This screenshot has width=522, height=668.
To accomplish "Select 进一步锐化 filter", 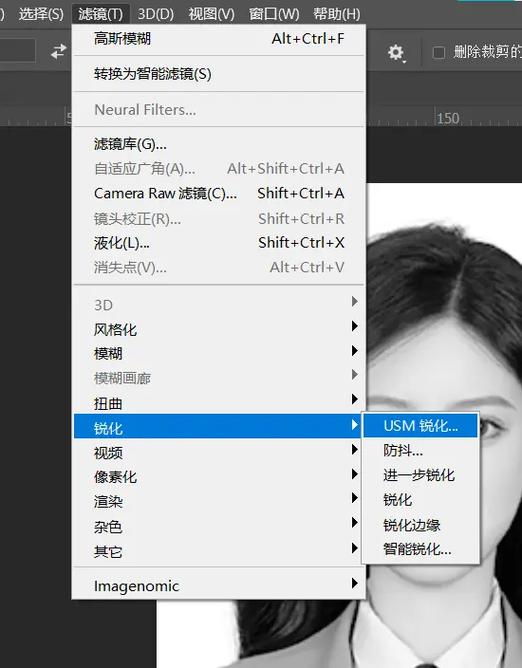I will (x=421, y=475).
